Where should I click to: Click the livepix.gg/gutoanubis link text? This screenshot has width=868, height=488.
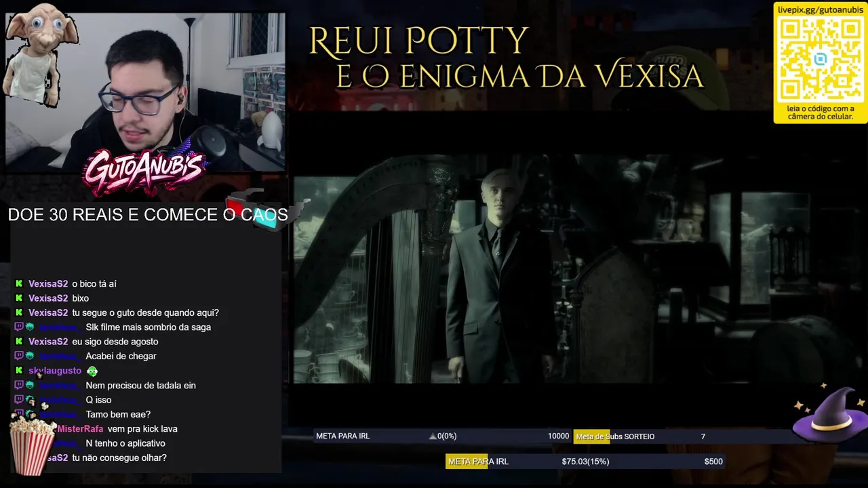tap(821, 9)
